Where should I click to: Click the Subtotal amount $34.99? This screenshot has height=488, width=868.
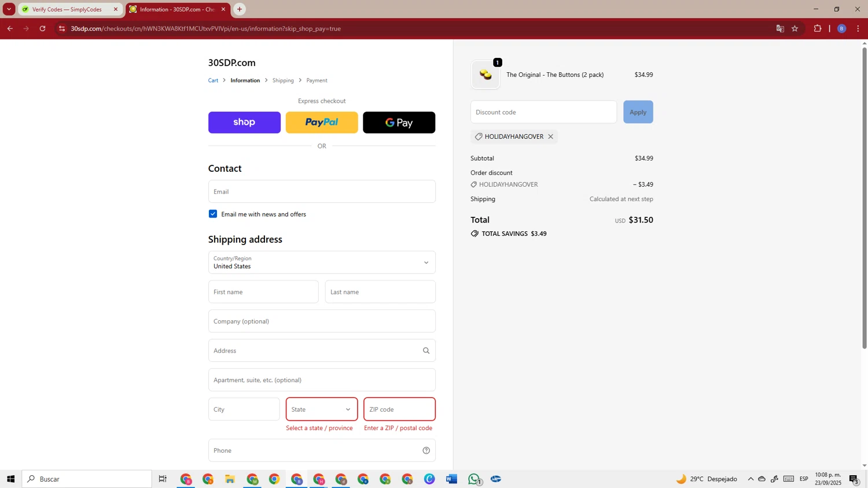click(x=643, y=158)
